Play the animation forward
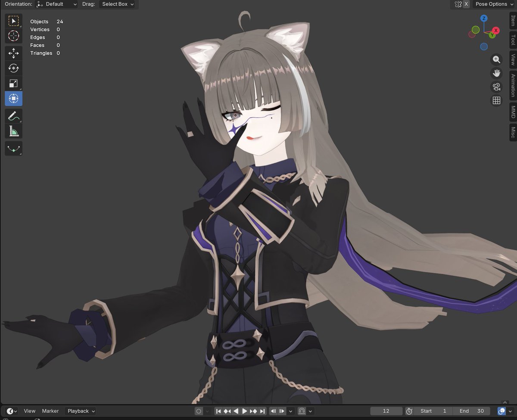 (x=244, y=411)
